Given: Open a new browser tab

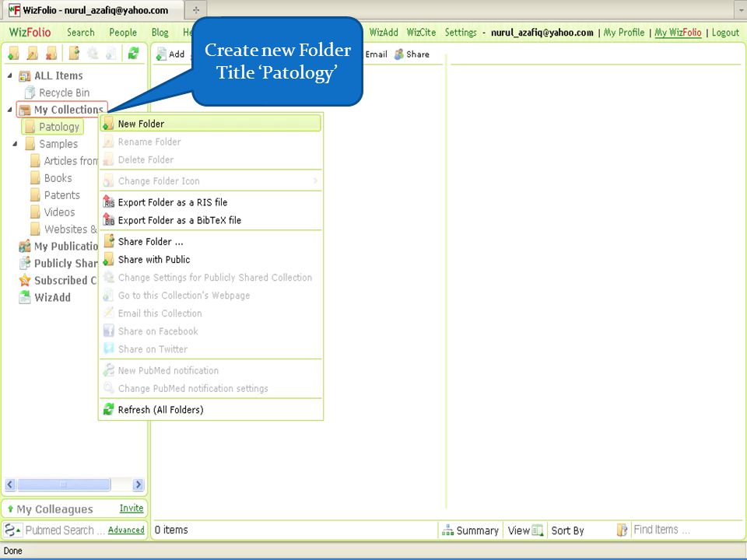Looking at the screenshot, I should (x=196, y=9).
